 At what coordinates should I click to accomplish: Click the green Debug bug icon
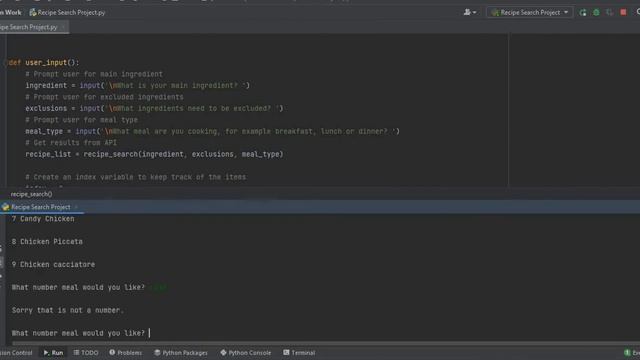pyautogui.click(x=596, y=13)
